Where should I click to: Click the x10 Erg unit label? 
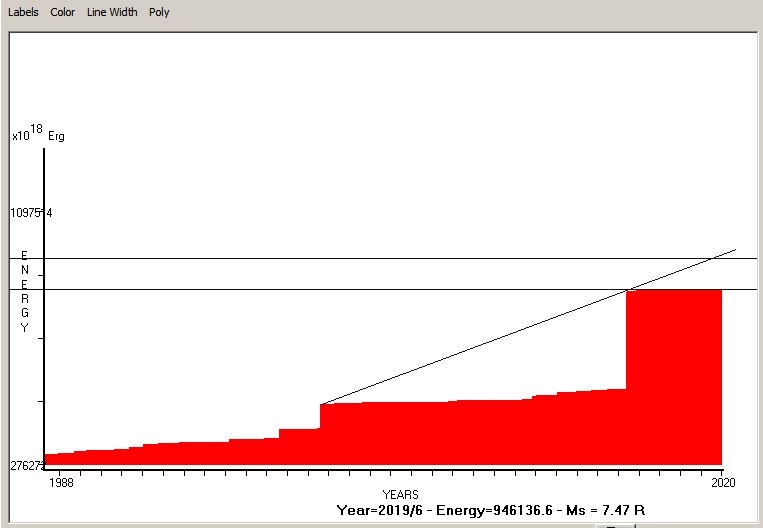(x=38, y=135)
